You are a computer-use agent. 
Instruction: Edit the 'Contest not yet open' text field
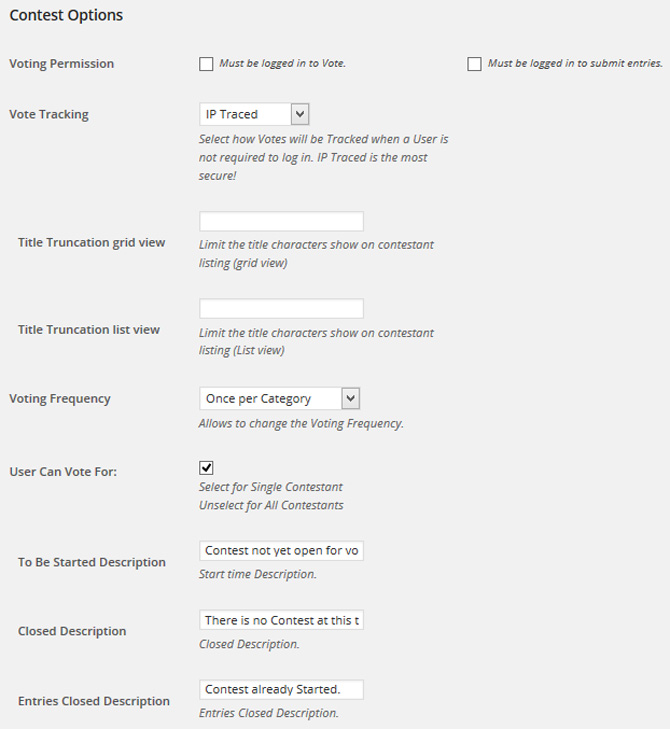click(281, 550)
